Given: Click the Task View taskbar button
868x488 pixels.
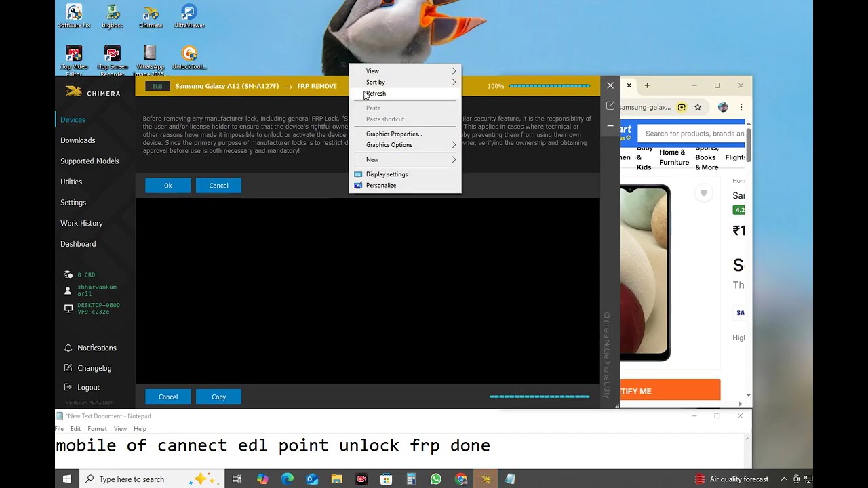Looking at the screenshot, I should tap(237, 479).
